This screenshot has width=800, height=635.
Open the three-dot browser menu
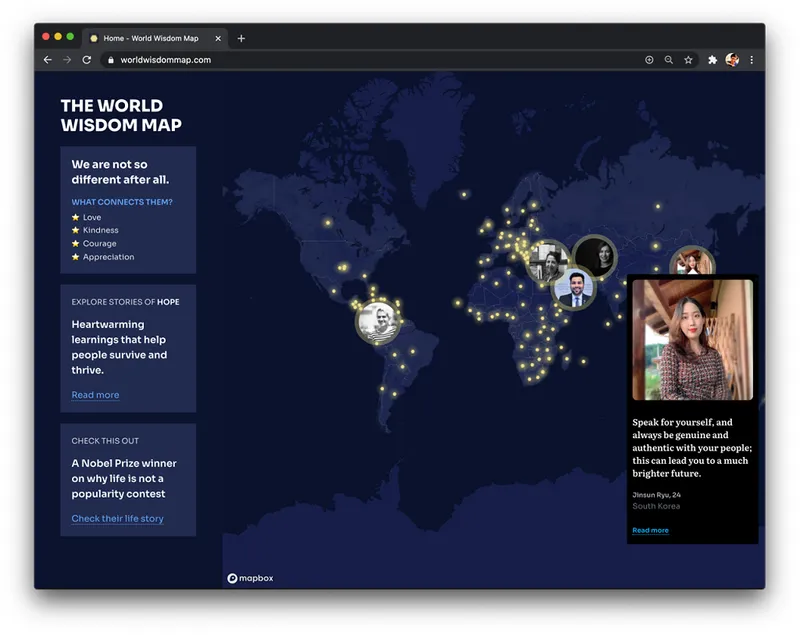(751, 59)
